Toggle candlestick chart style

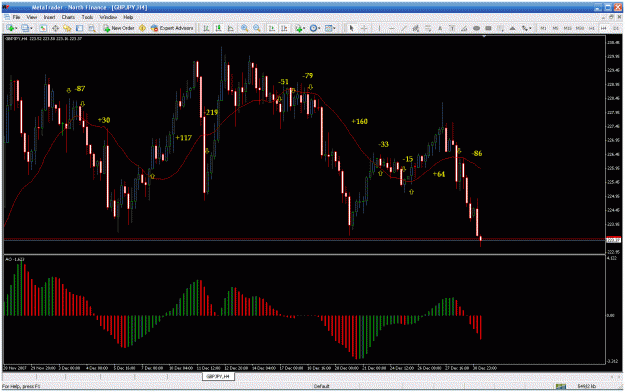point(218,28)
